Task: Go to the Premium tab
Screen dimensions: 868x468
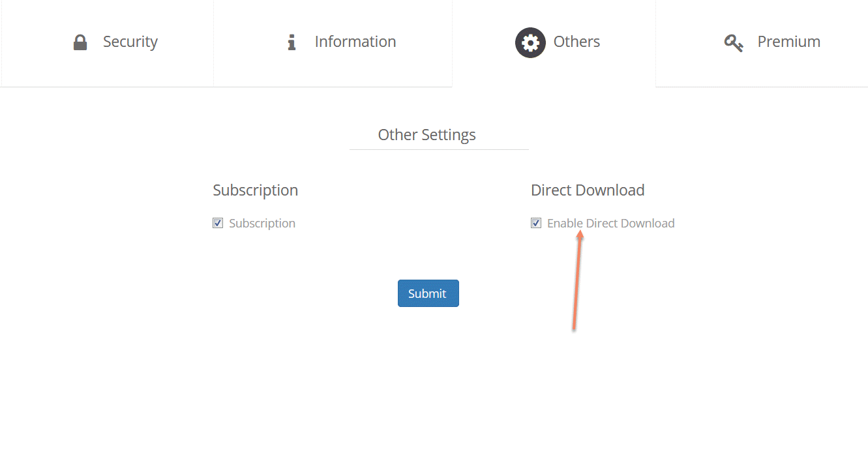Action: (x=788, y=42)
